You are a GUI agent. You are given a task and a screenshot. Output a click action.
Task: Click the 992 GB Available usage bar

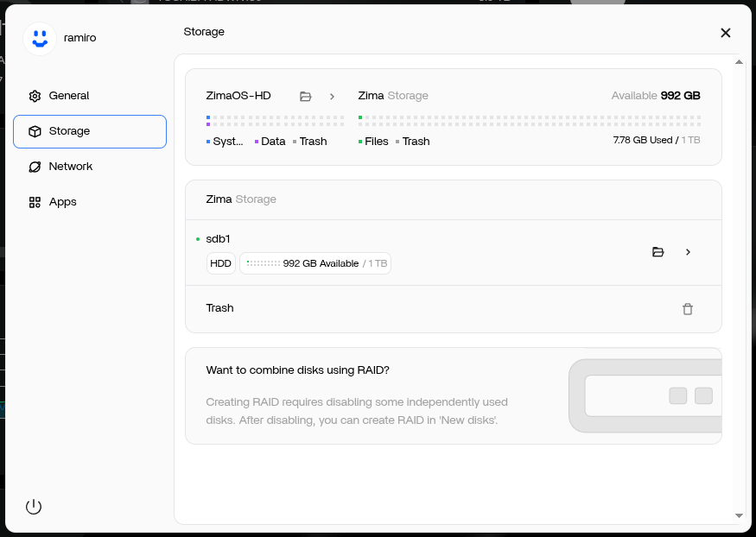tap(315, 263)
